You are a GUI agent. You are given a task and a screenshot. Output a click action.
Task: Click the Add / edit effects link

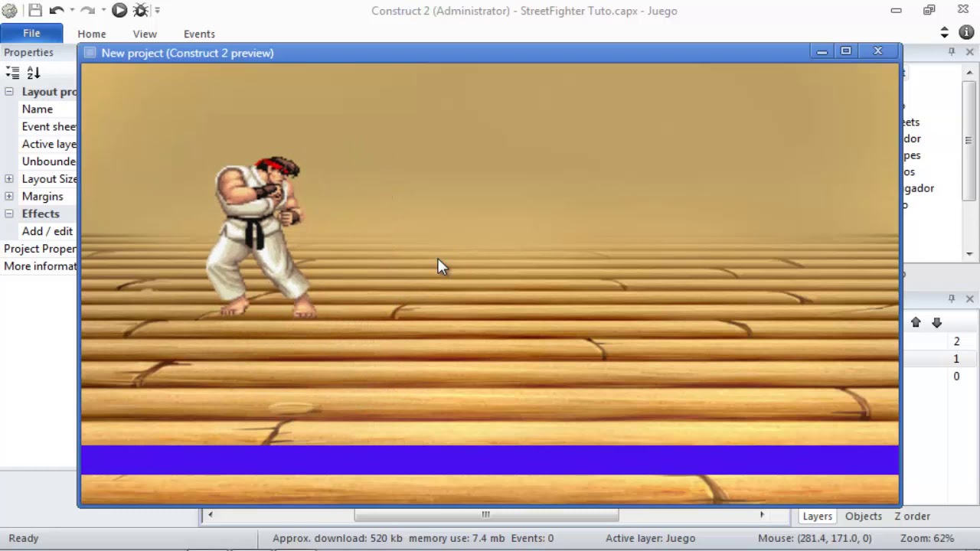pyautogui.click(x=47, y=231)
